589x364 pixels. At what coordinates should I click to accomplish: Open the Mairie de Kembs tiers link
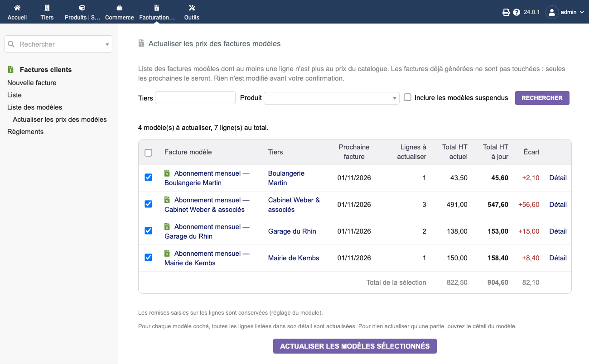pyautogui.click(x=294, y=258)
